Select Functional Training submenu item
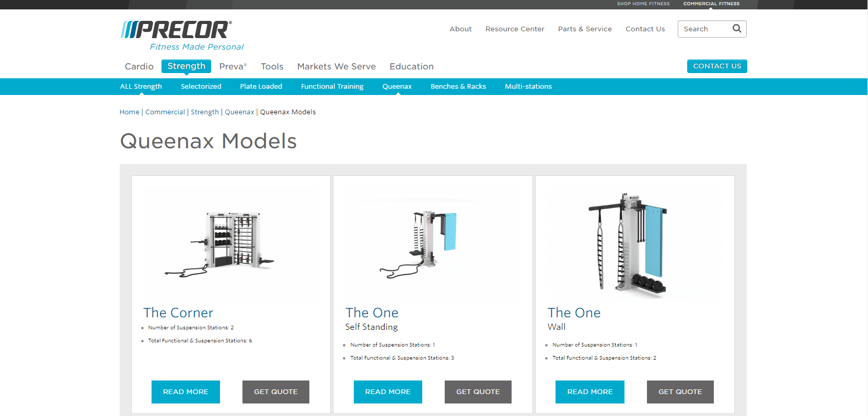 click(332, 87)
